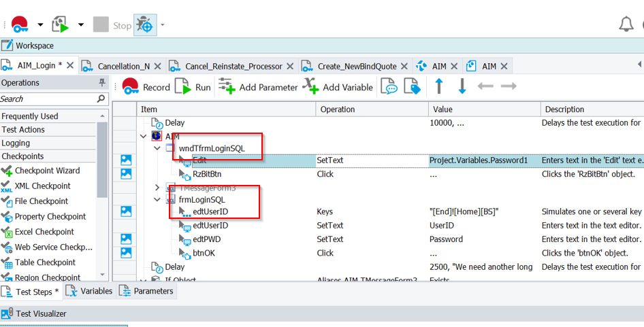Screen dimensions: 644x327
Task: Click the Stop button
Action: [112, 25]
